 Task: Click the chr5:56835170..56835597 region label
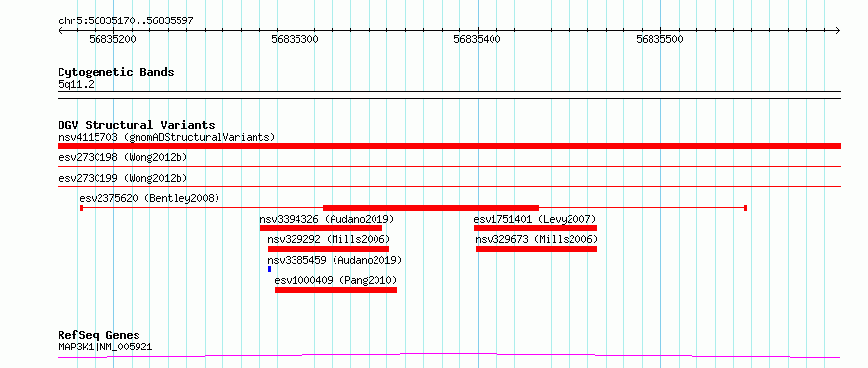126,21
